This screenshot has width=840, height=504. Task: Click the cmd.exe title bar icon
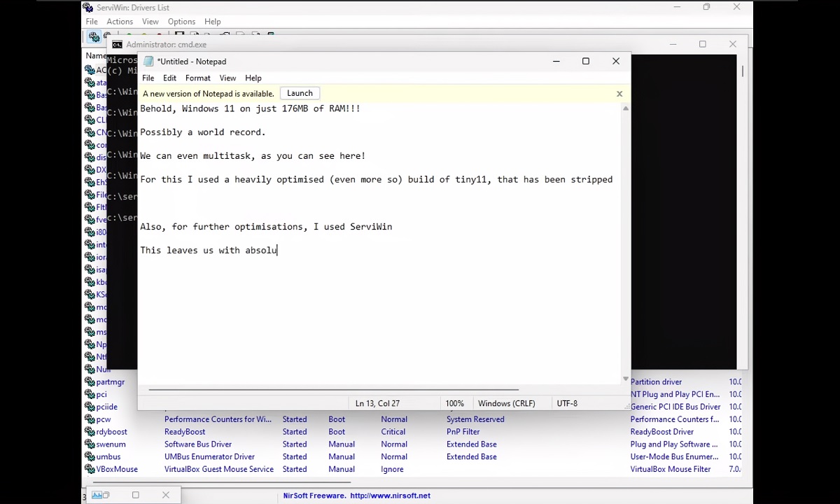click(x=117, y=45)
